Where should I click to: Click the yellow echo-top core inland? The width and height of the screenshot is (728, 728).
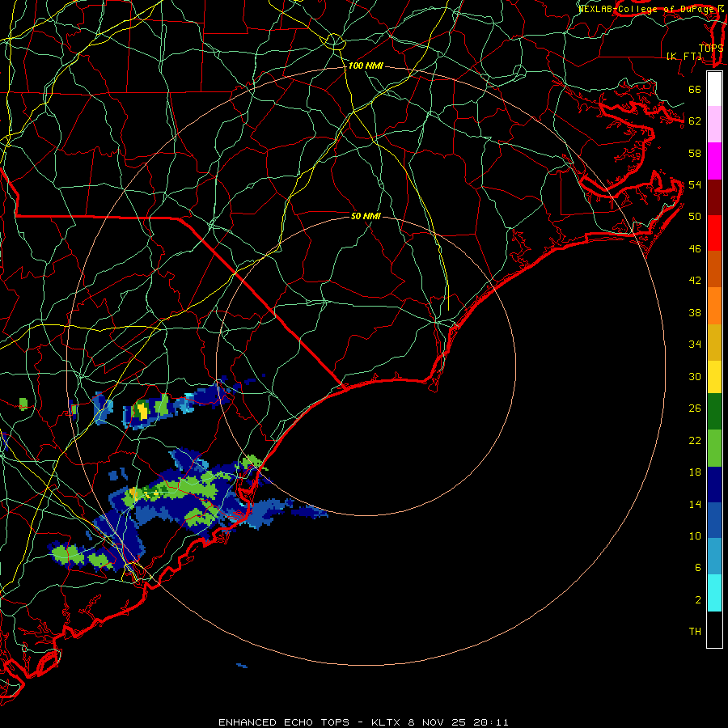click(x=142, y=412)
